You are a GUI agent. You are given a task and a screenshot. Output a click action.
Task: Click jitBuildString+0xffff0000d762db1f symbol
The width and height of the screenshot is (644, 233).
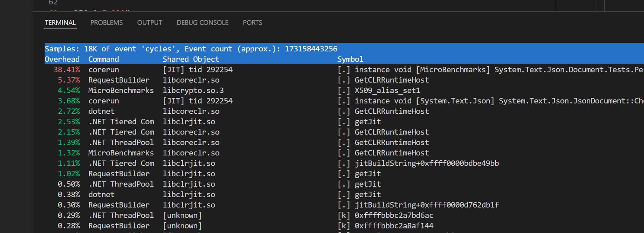coord(427,205)
